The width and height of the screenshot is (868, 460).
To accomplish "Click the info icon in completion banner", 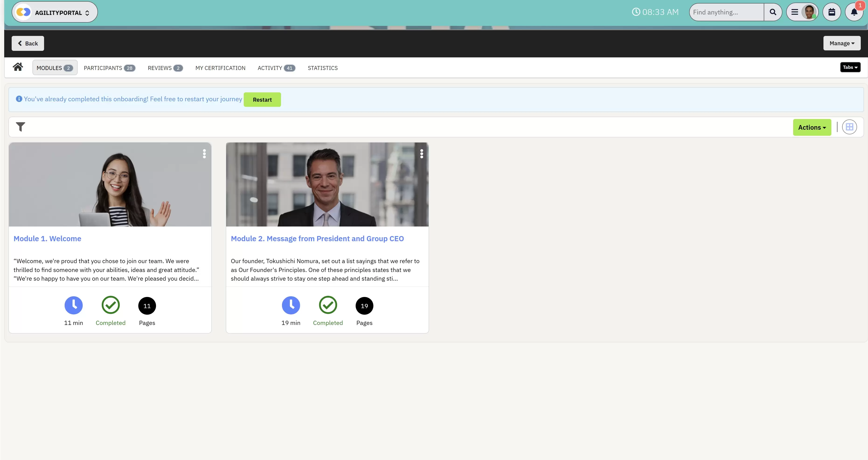I will [19, 99].
